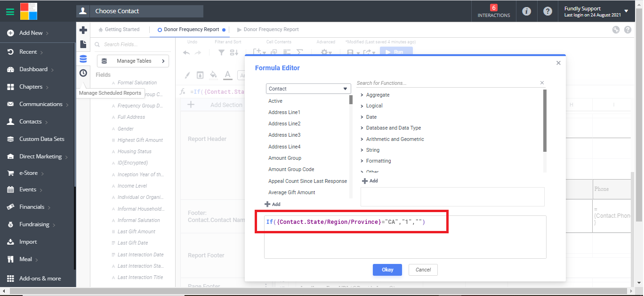Click the Undo arrow in the toolbar
Image resolution: width=644 pixels, height=296 pixels.
pos(186,52)
